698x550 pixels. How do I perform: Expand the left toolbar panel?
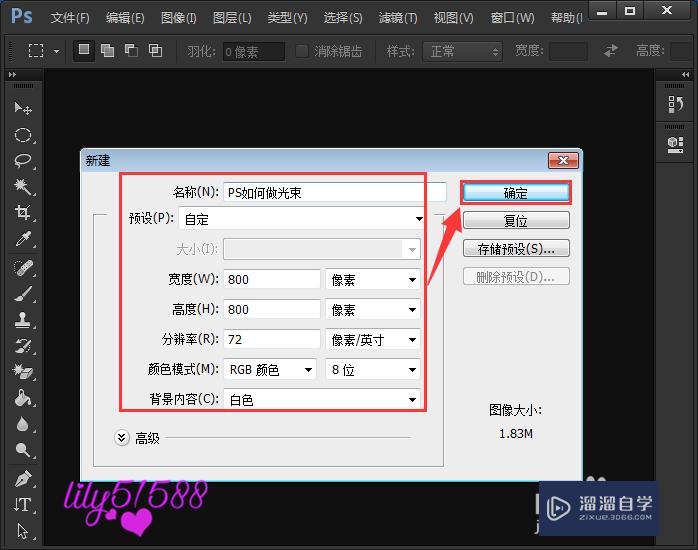tap(12, 75)
